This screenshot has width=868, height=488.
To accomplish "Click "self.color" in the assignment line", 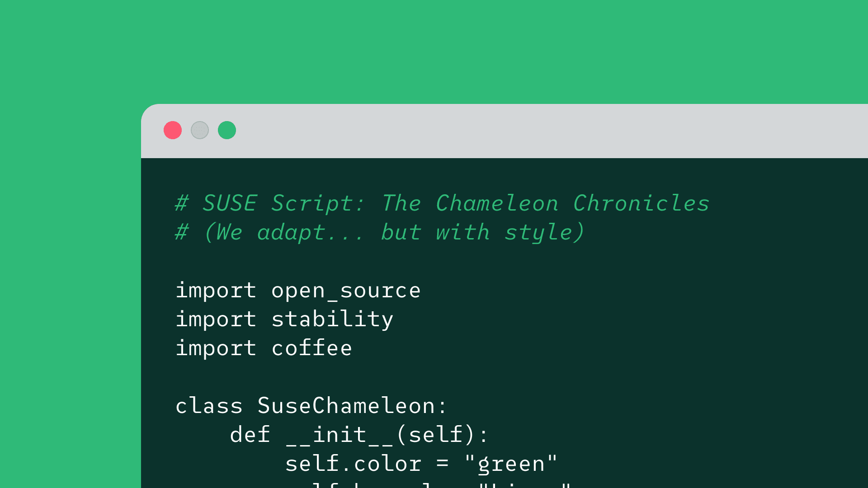I will tap(353, 464).
